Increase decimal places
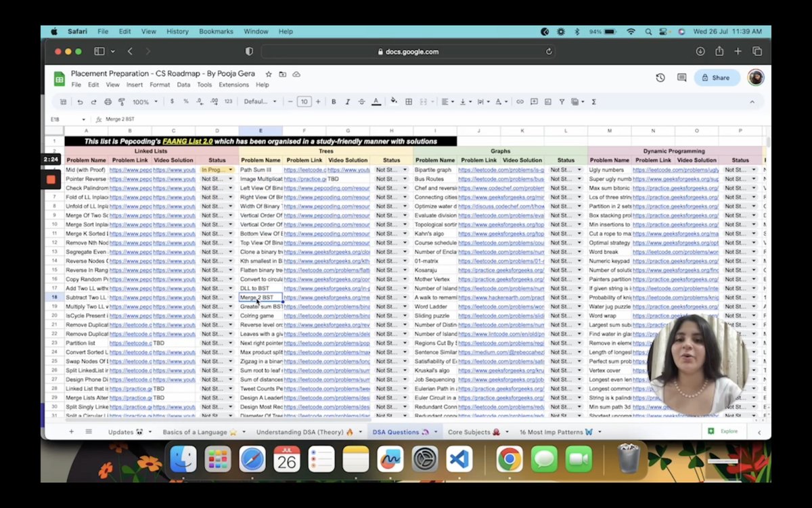This screenshot has width=812, height=508. (215, 102)
